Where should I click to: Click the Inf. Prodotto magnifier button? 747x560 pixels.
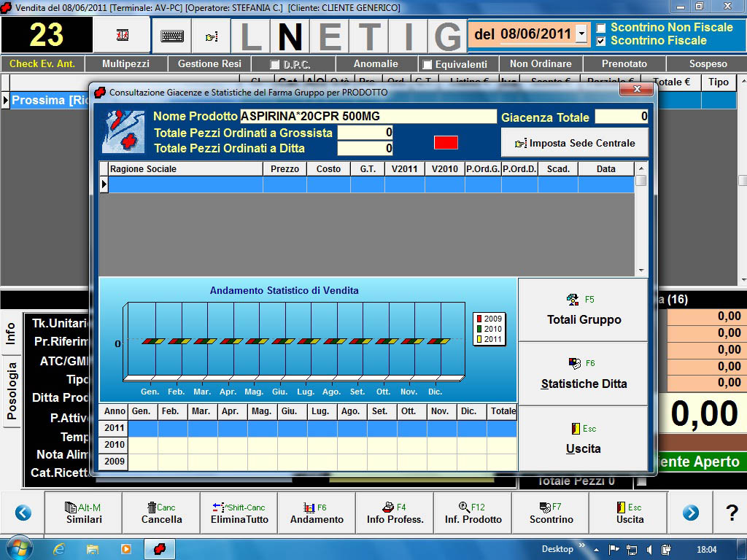[x=473, y=513]
